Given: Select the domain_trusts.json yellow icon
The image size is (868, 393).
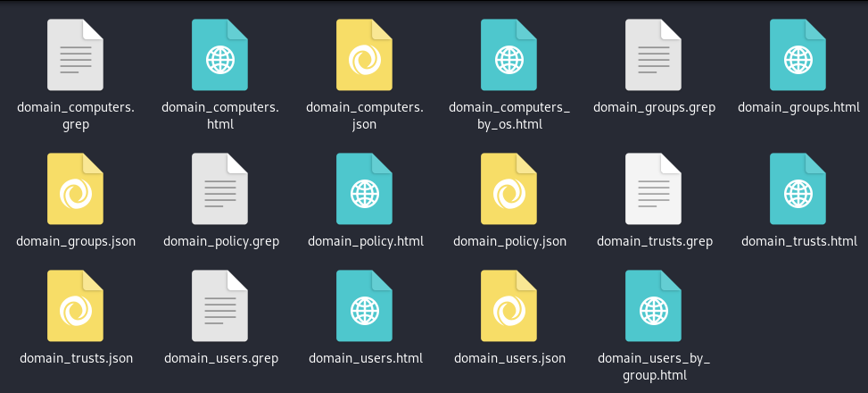Looking at the screenshot, I should (x=75, y=306).
